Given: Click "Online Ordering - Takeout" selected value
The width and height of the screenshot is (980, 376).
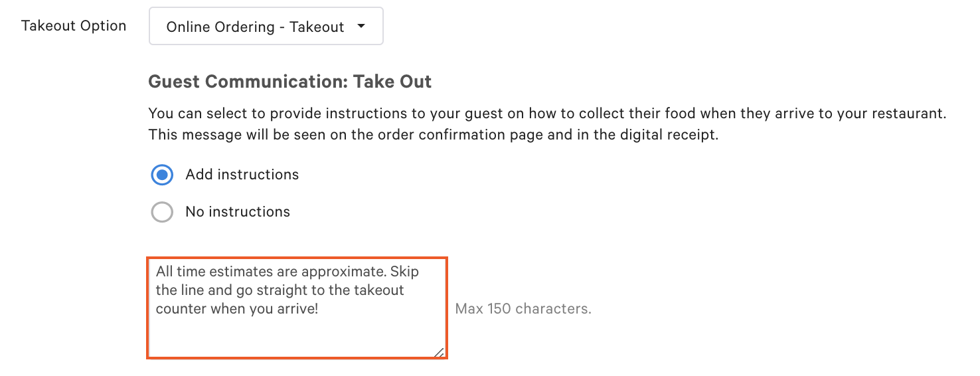Looking at the screenshot, I should pyautogui.click(x=255, y=27).
